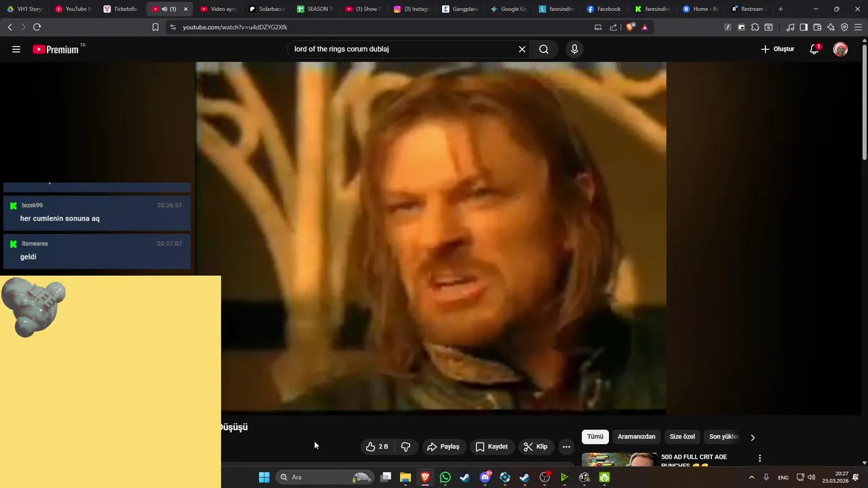This screenshot has width=868, height=488.
Task: Open WhatsApp from the taskbar
Action: click(x=445, y=477)
